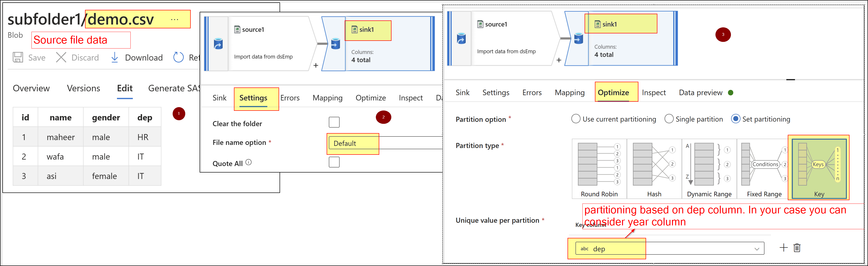
Task: Switch to the Versions tab
Action: 83,88
